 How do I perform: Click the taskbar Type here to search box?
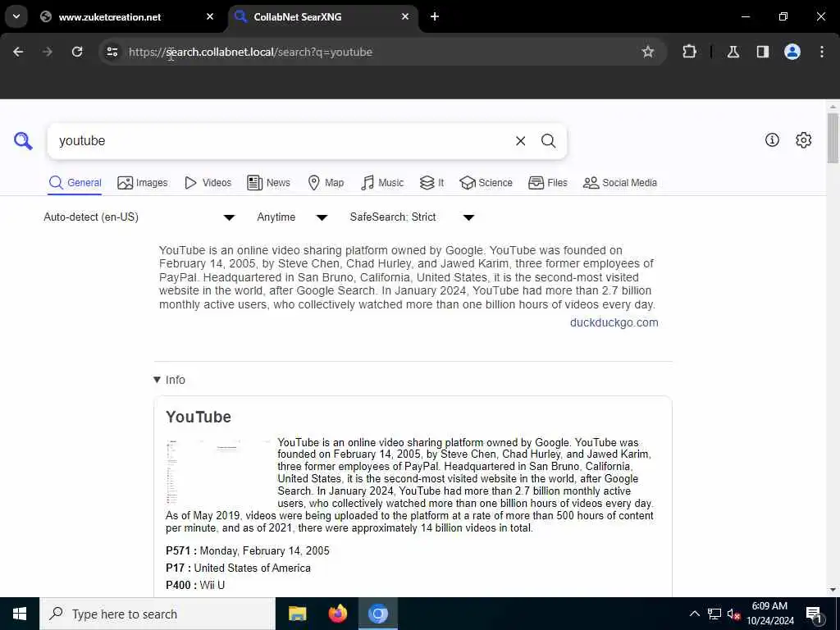click(x=157, y=614)
